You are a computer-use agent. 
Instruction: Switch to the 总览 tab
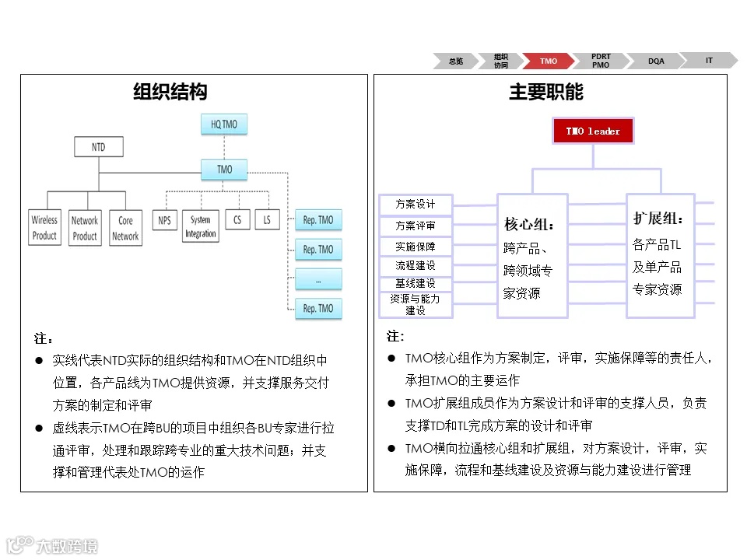(454, 61)
